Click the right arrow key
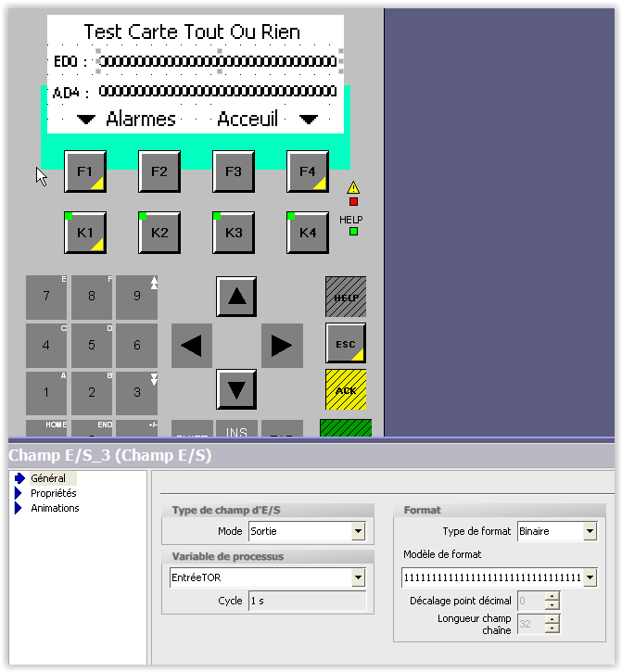Screen dimensions: 622x672 282,346
